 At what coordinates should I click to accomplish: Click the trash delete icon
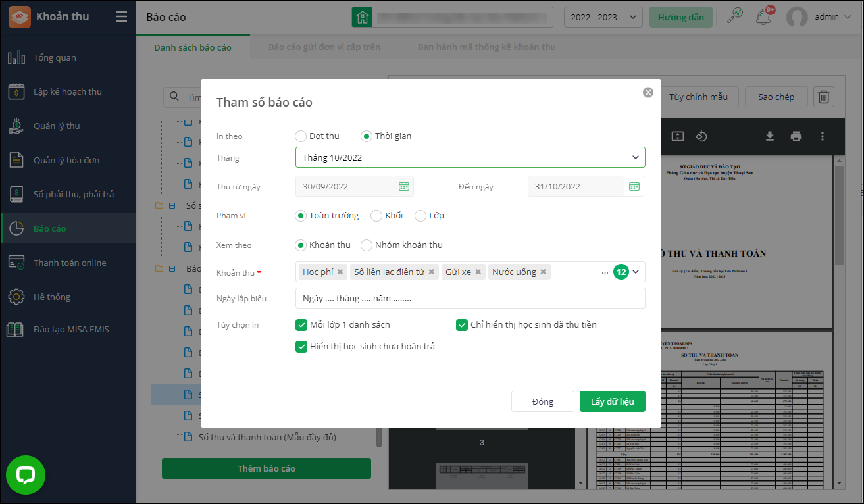823,97
